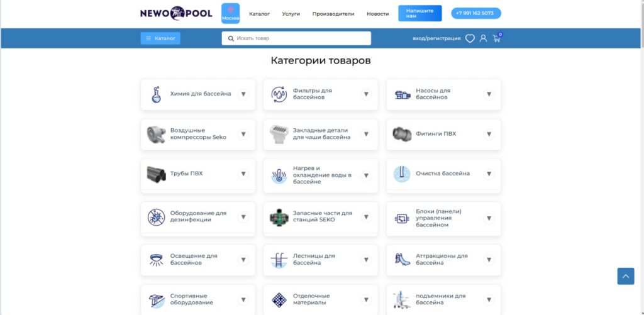Screen dimensions: 644x315
Task: Expand the Отделочные материалы category
Action: pos(366,300)
